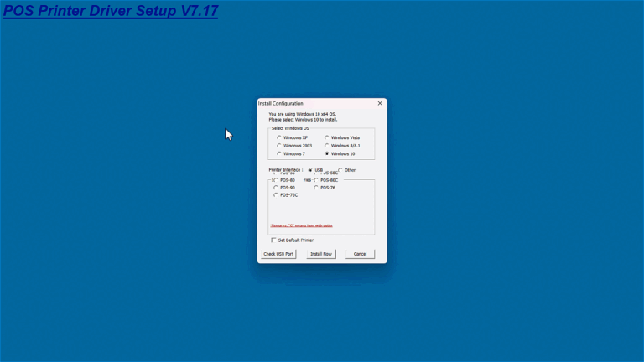Select Windows 2003 option
Viewport: 644px width, 362px height.
pyautogui.click(x=279, y=146)
